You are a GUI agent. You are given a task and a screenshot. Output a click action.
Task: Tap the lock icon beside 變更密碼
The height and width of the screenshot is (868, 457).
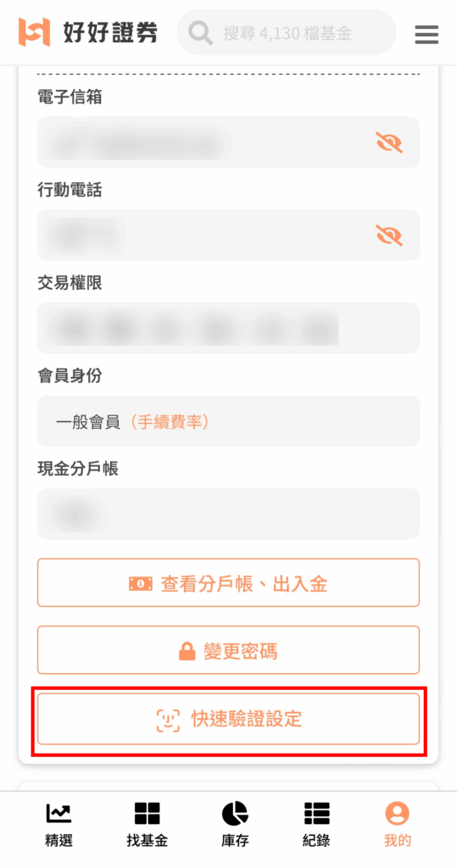click(187, 651)
